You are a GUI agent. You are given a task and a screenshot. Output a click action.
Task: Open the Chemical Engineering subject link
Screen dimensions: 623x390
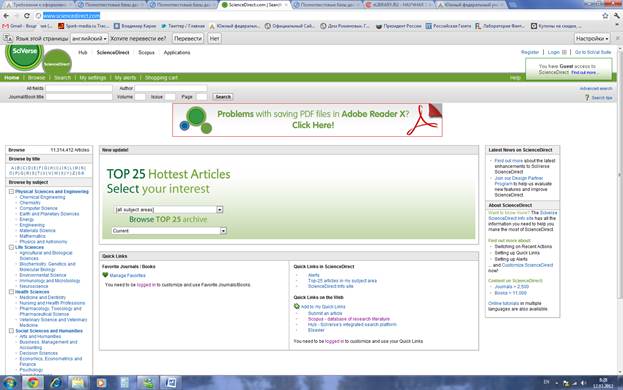click(42, 197)
